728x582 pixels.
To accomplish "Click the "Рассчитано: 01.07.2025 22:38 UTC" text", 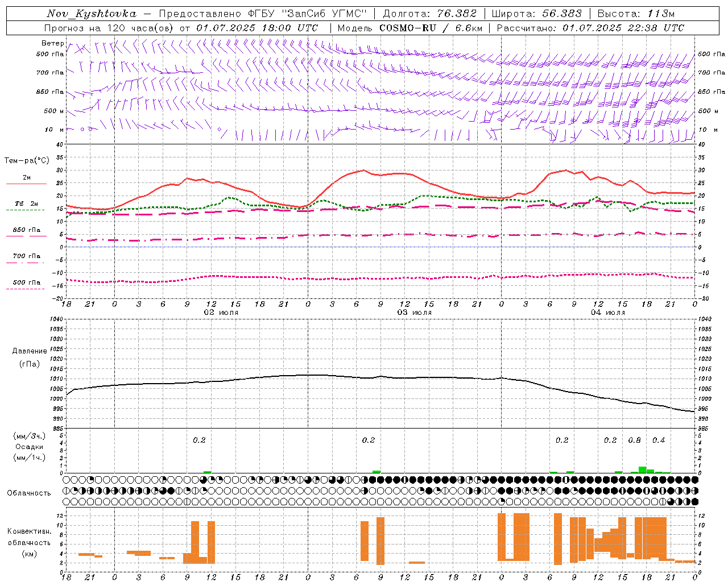I will pyautogui.click(x=590, y=28).
